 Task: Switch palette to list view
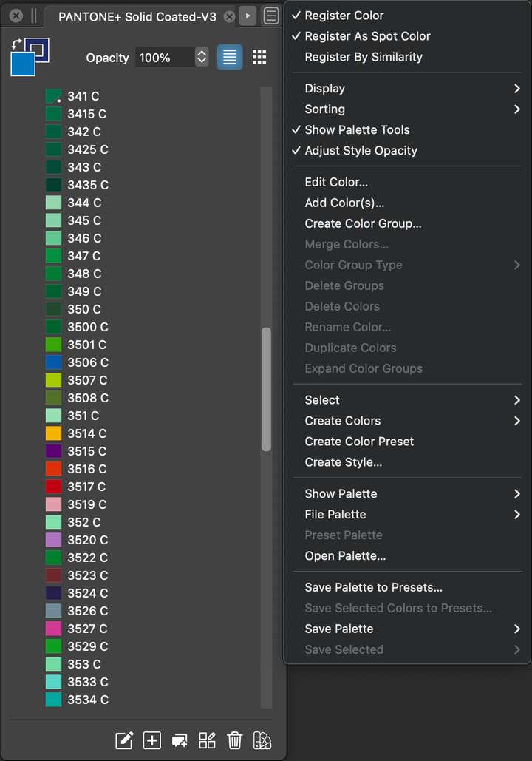[230, 57]
